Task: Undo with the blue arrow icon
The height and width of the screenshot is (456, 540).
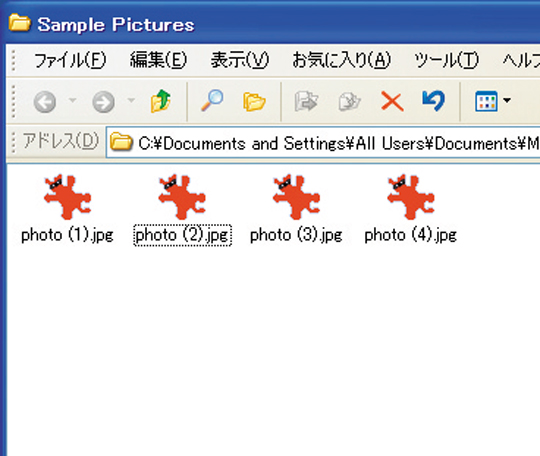Action: pos(434,101)
